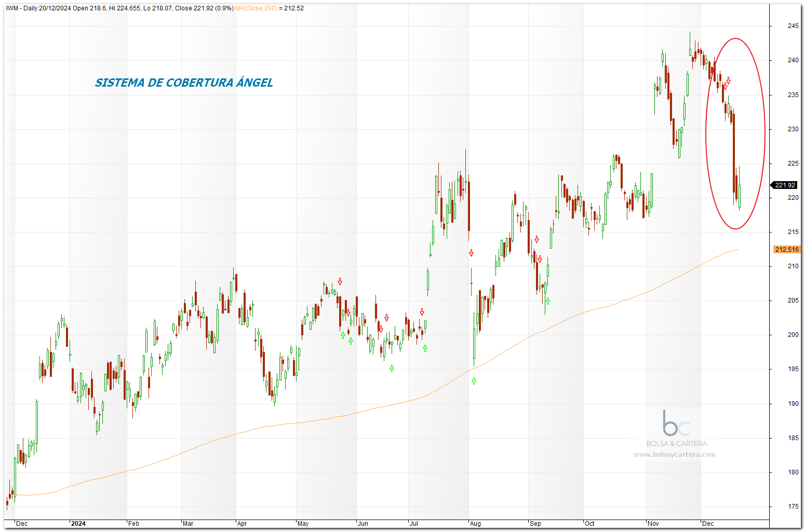Click the 185 price axis label

[793, 438]
